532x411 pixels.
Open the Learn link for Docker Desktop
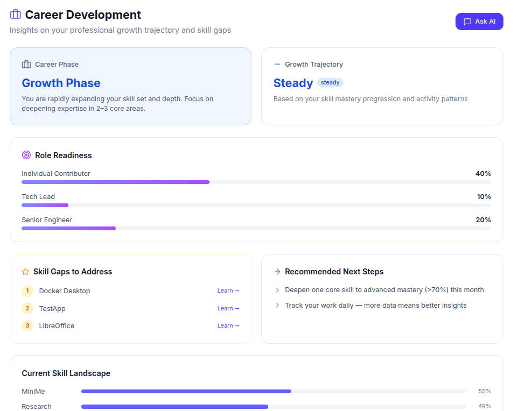coord(228,290)
